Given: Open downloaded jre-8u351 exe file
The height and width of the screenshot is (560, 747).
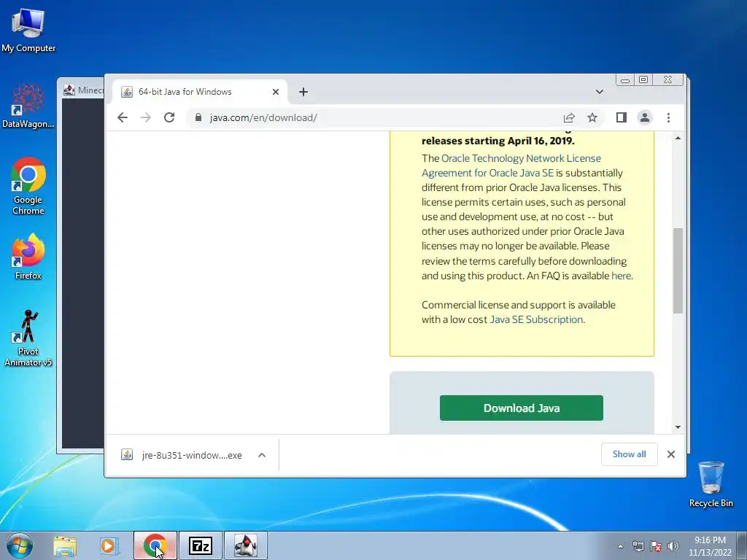Looking at the screenshot, I should coord(192,455).
